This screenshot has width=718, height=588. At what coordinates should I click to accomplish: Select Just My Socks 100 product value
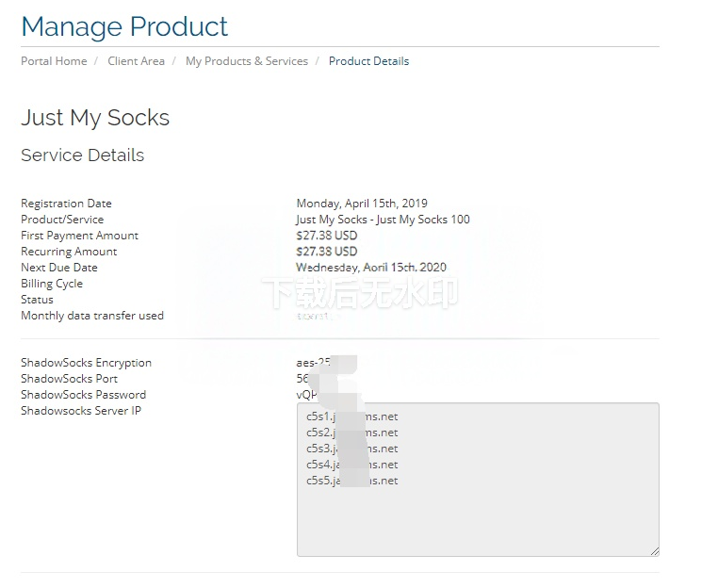point(383,220)
